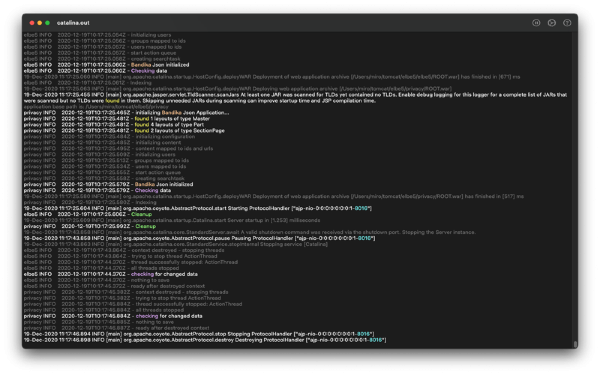Select elbe5 'checking for changed data'
The height and width of the screenshot is (375, 600).
click(111, 274)
